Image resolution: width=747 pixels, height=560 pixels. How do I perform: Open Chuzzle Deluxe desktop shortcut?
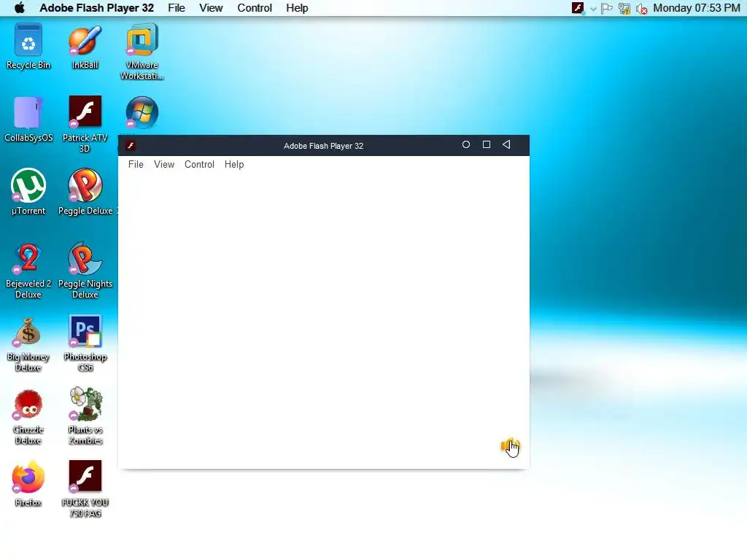click(28, 416)
